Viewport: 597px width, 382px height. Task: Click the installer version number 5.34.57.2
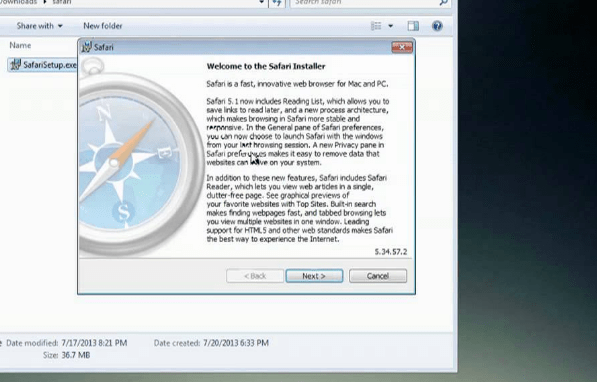pyautogui.click(x=391, y=252)
